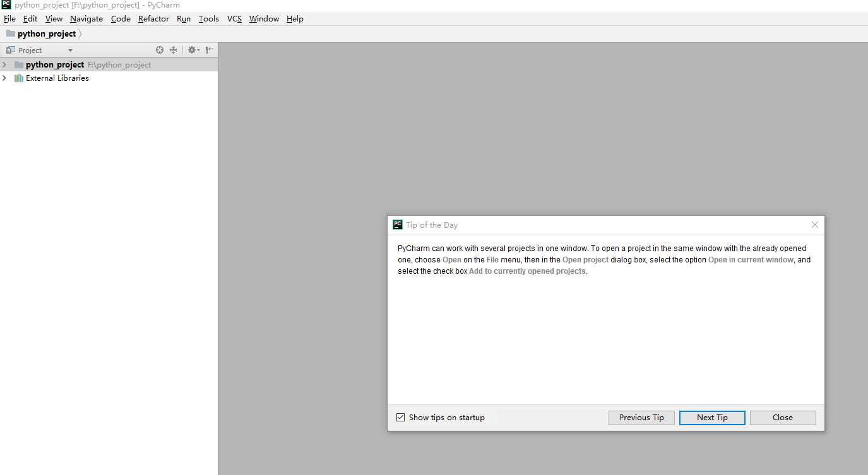Click Close button in Tip dialog
Image resolution: width=868 pixels, height=475 pixels.
(783, 418)
